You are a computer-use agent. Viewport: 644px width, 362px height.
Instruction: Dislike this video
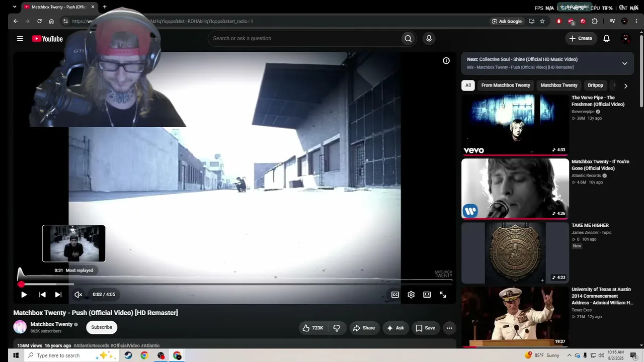click(337, 328)
